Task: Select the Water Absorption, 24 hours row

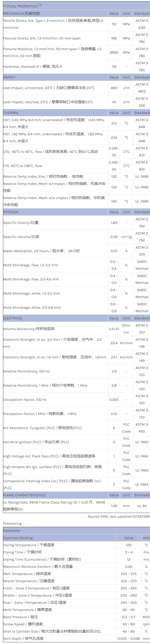Action: 42,251
